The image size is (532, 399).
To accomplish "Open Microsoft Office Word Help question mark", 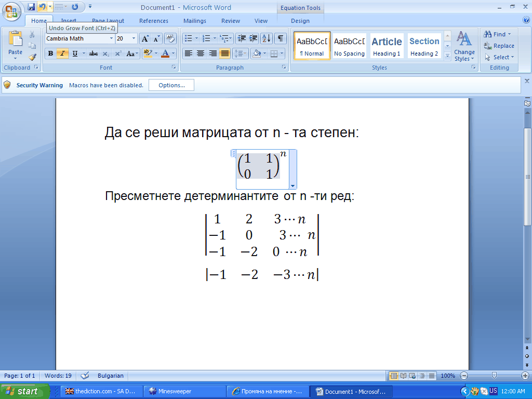I will tap(526, 20).
